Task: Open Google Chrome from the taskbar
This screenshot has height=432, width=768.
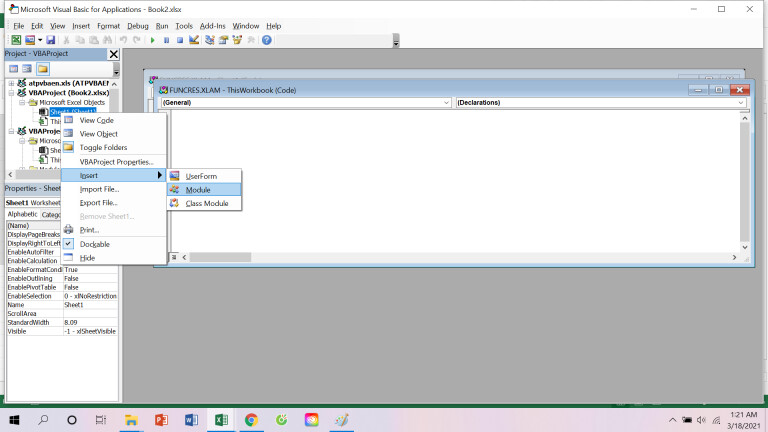Action: tap(251, 420)
